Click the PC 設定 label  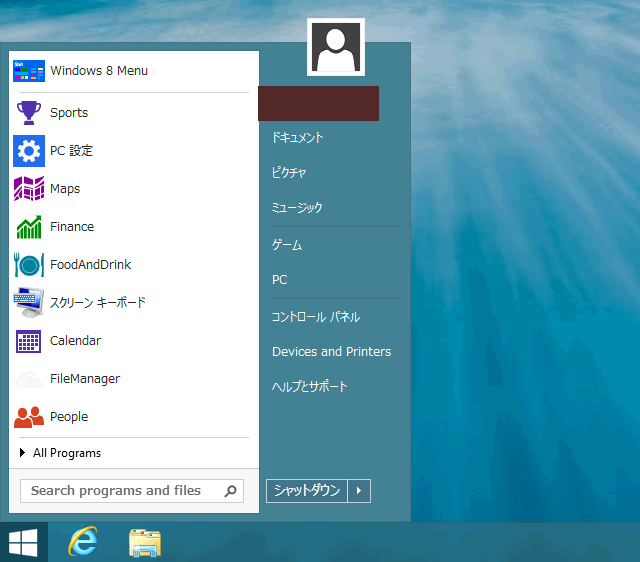[x=71, y=151]
